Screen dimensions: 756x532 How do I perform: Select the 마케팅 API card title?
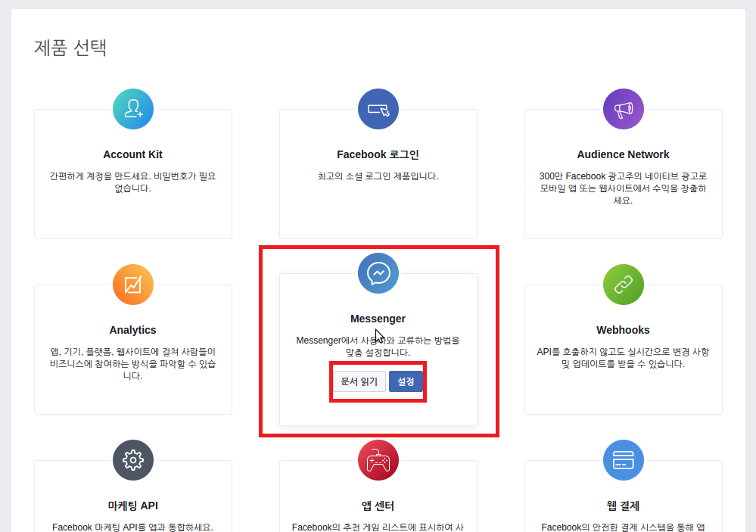pyautogui.click(x=132, y=506)
